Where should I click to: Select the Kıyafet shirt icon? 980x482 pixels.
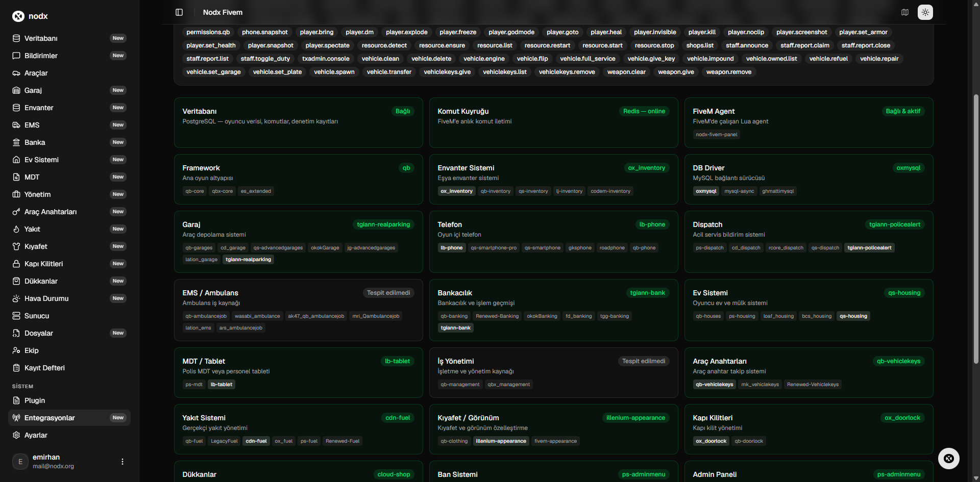pyautogui.click(x=16, y=246)
